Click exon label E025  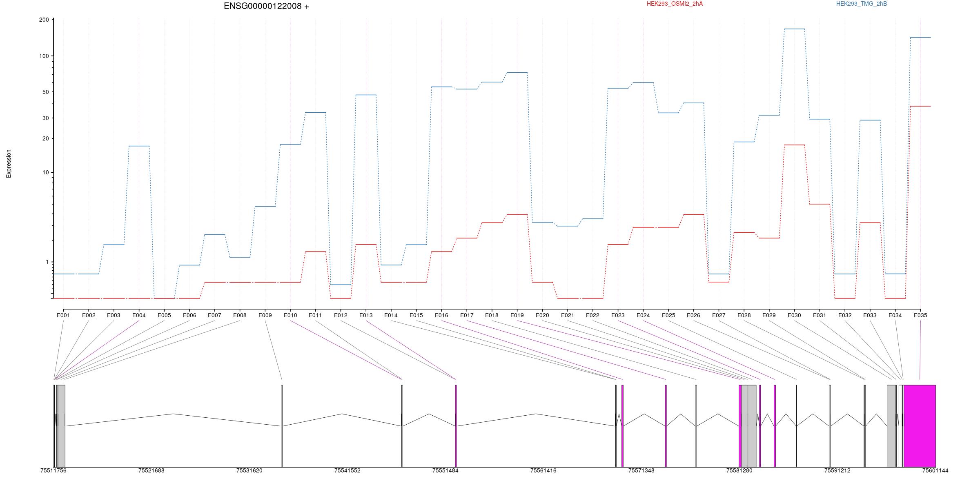(668, 315)
